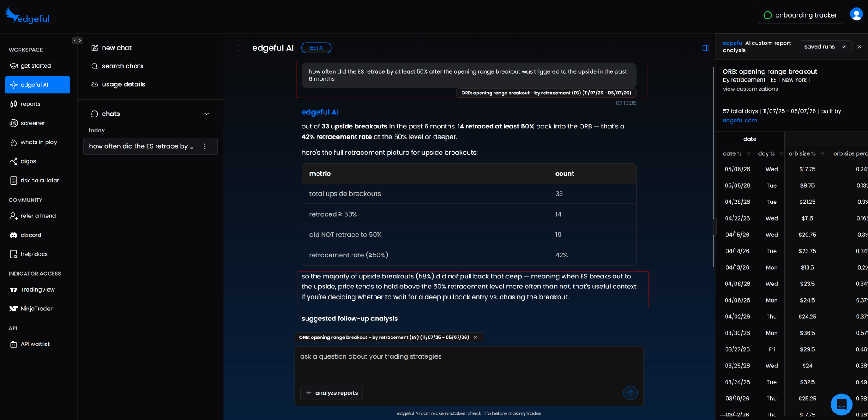This screenshot has width=868, height=420.
Task: Close the custom report analysis panel
Action: point(859,46)
